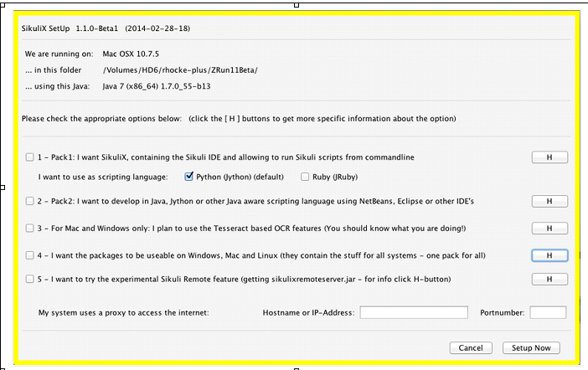Viewport: 588px width, 370px height.
Task: Click the 'My system uses a proxy' label
Action: (123, 312)
